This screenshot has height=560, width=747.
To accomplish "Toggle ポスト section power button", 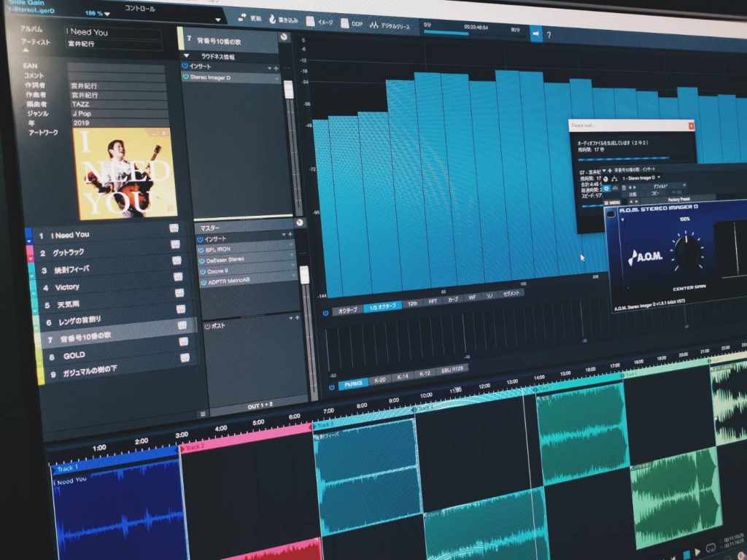I will [207, 327].
